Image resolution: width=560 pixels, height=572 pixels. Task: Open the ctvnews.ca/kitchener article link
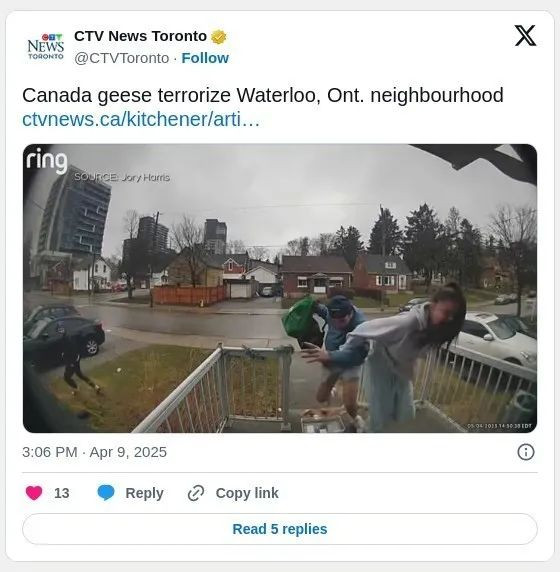tap(141, 119)
